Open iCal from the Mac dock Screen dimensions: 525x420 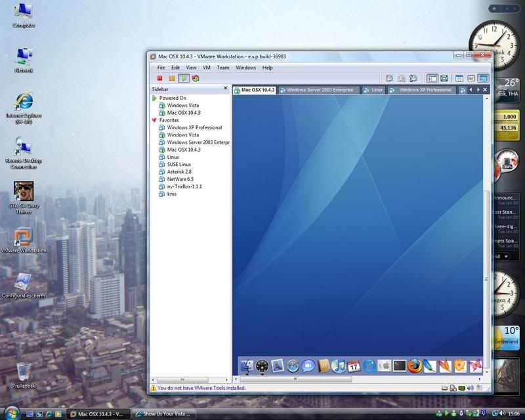coord(354,366)
